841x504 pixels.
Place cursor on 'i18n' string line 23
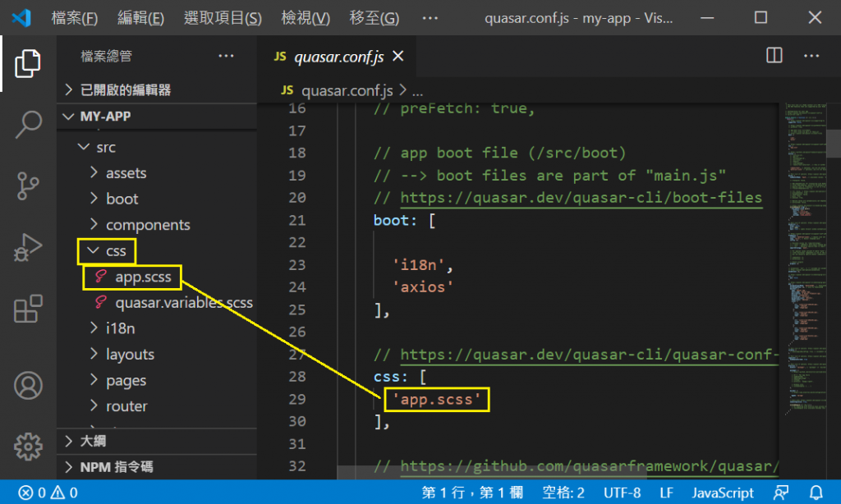(x=418, y=265)
